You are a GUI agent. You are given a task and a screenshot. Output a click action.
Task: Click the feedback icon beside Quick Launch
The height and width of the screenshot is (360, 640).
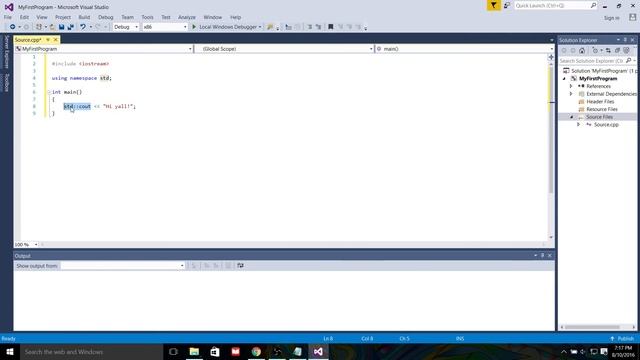pos(507,5)
